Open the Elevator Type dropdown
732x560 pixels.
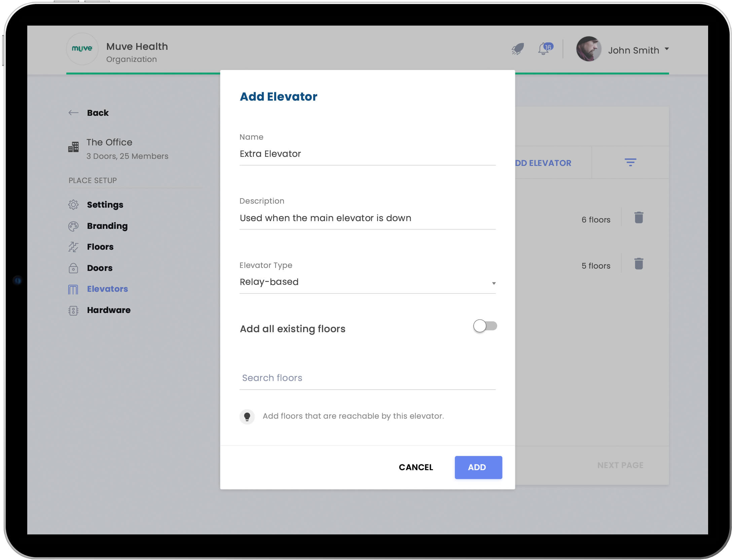(367, 282)
